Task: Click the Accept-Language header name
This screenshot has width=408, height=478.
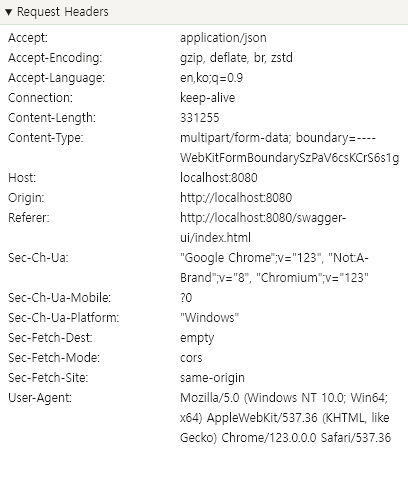Action: [56, 78]
